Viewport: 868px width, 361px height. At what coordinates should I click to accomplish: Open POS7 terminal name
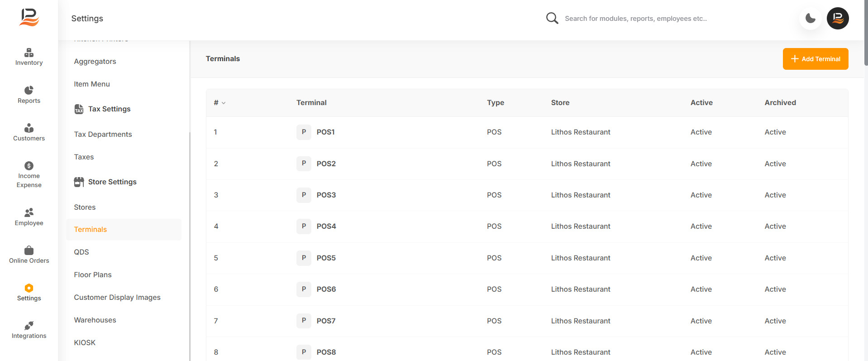326,321
